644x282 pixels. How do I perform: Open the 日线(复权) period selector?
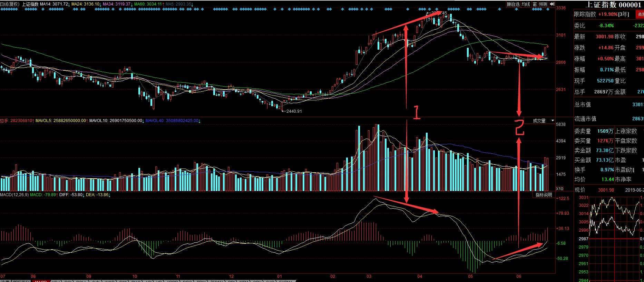pyautogui.click(x=10, y=4)
